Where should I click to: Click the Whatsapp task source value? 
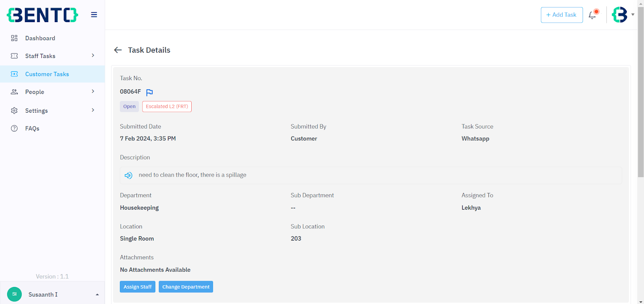pyautogui.click(x=475, y=139)
